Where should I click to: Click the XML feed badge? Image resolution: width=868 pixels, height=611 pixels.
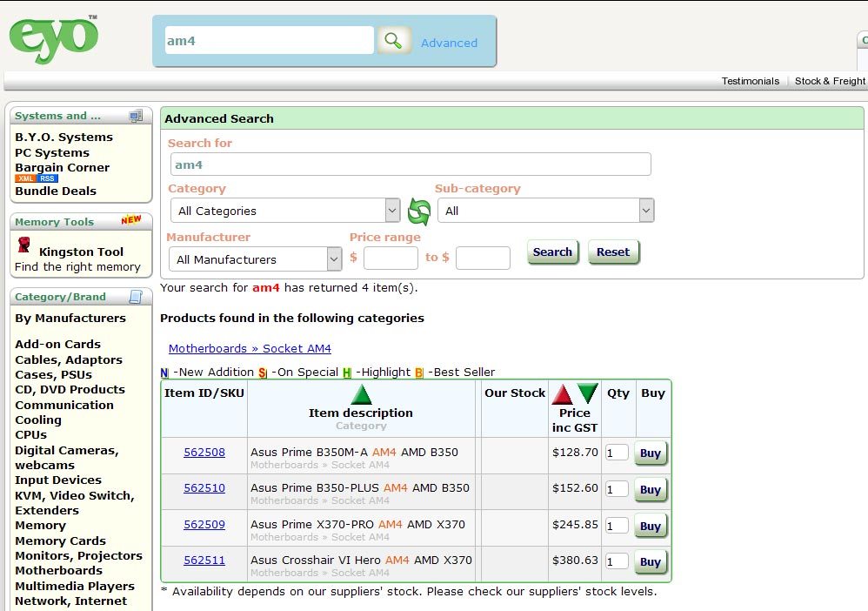[25, 178]
